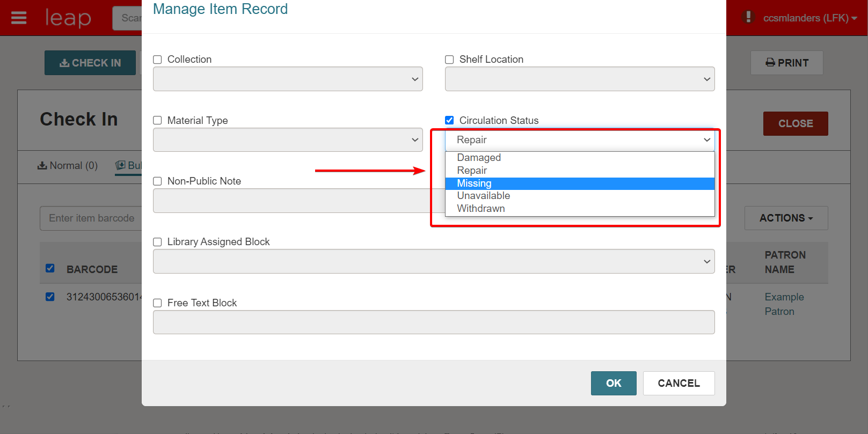The height and width of the screenshot is (434, 868).
Task: Click the Free Text Block field
Action: [434, 322]
